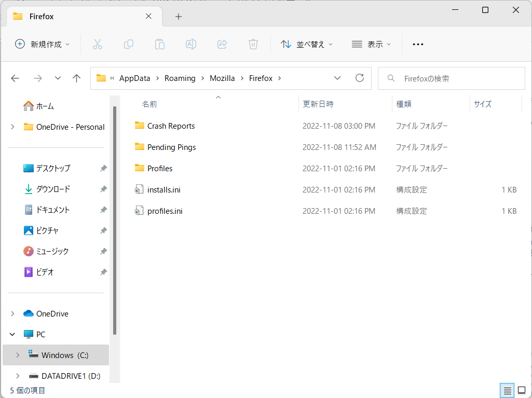Click chevron after Firefox in breadcrumb

[280, 78]
